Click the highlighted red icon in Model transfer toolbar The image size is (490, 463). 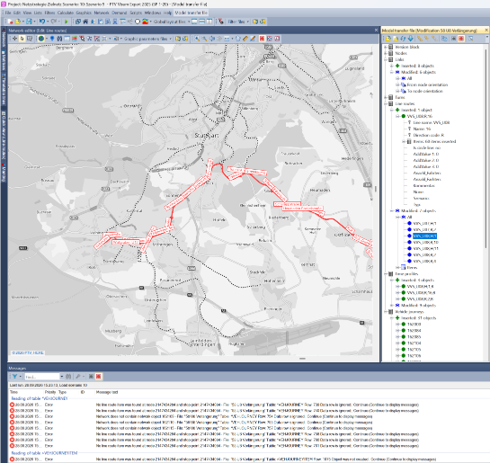[461, 39]
